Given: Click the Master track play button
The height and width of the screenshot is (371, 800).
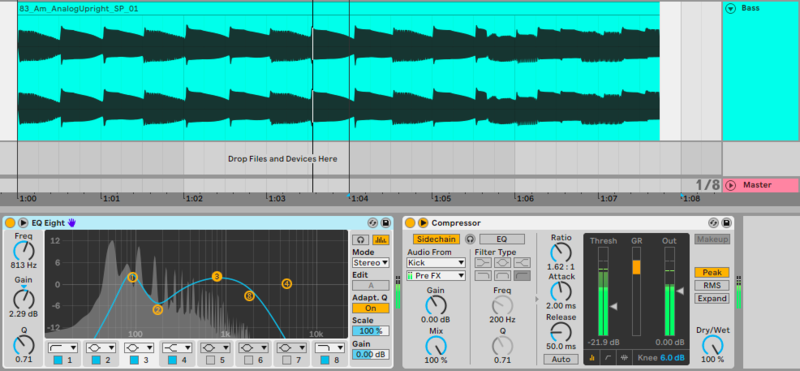Looking at the screenshot, I should (731, 185).
